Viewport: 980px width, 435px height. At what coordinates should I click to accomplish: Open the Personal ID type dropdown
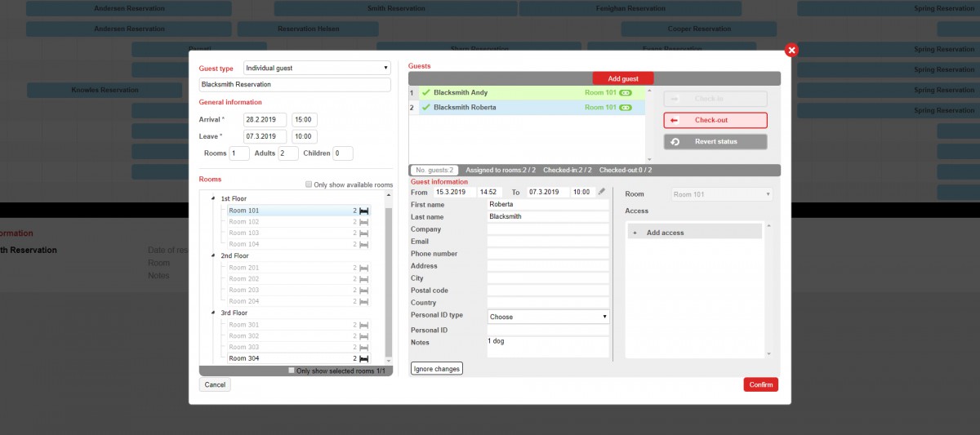tap(549, 317)
